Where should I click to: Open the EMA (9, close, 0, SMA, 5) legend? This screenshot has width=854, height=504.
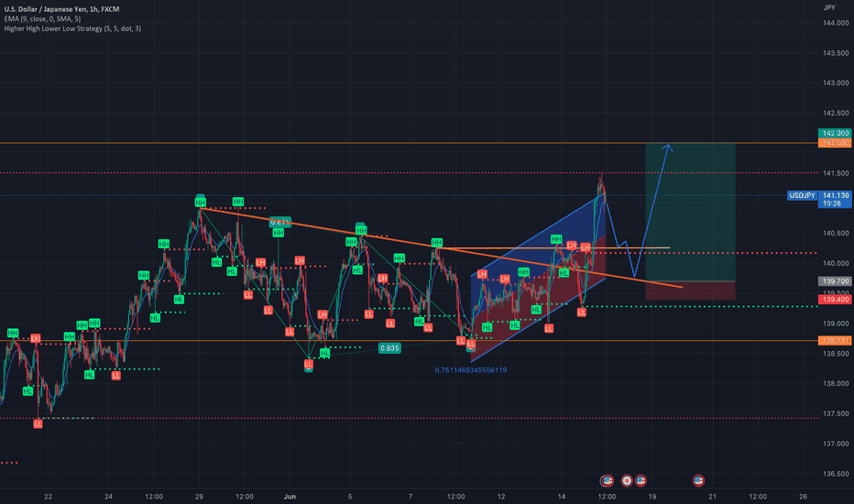click(42, 19)
